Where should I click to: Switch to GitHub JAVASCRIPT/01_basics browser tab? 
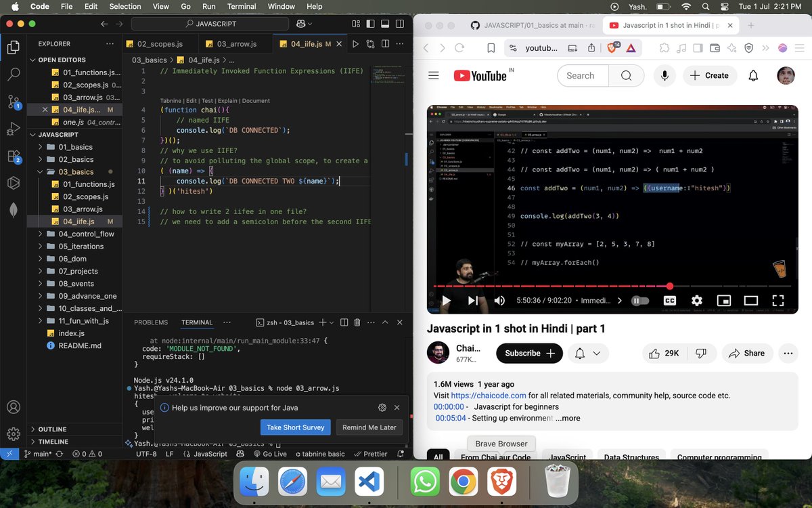[533, 25]
